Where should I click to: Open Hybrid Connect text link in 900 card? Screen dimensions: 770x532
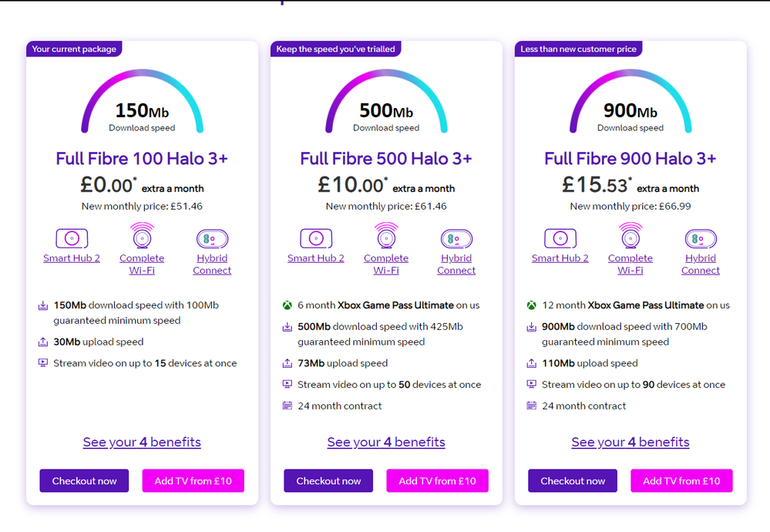pyautogui.click(x=701, y=264)
